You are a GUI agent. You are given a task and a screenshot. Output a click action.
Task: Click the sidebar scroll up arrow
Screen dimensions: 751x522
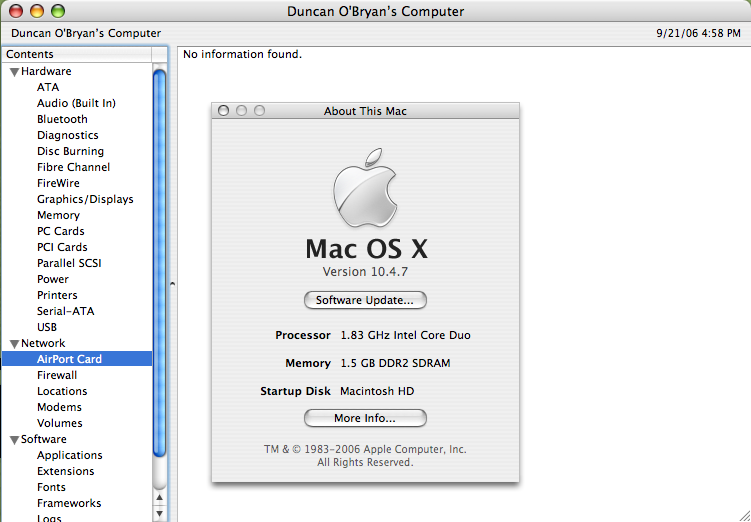159,498
